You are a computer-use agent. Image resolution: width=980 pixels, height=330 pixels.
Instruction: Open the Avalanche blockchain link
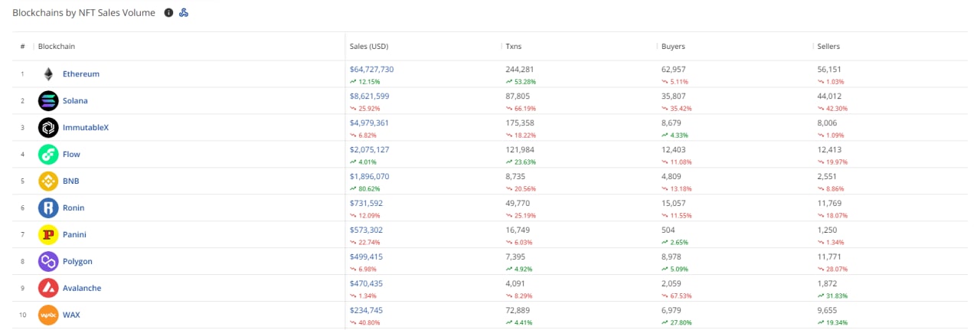pos(82,289)
